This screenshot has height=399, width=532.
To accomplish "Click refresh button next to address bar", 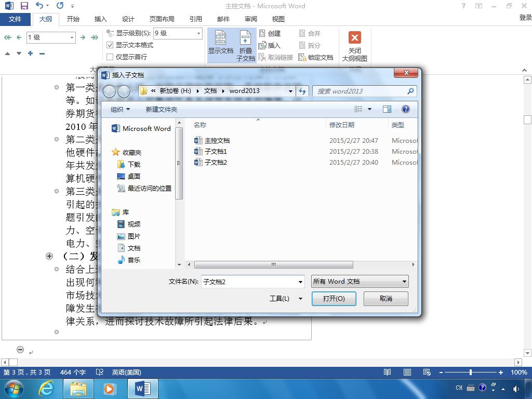I will 302,91.
